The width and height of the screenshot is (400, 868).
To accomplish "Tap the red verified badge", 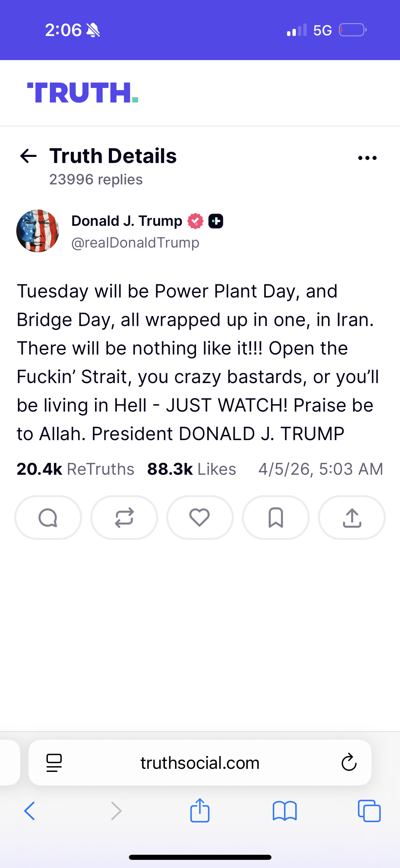I will coord(195,221).
